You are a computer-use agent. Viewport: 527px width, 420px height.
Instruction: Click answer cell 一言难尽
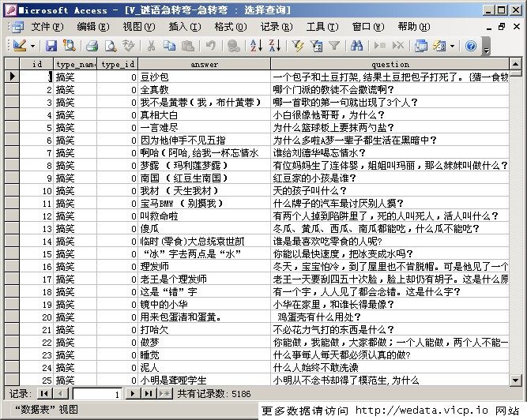click(x=205, y=128)
